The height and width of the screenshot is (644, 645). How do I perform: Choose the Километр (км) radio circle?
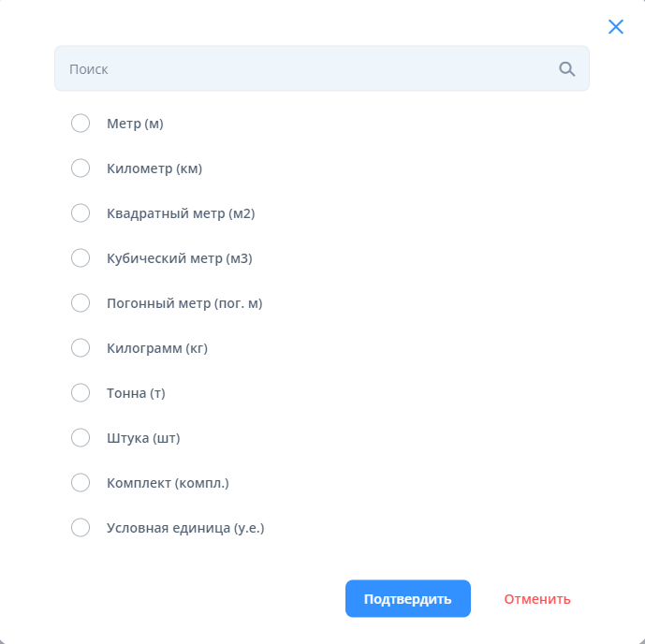click(x=81, y=168)
